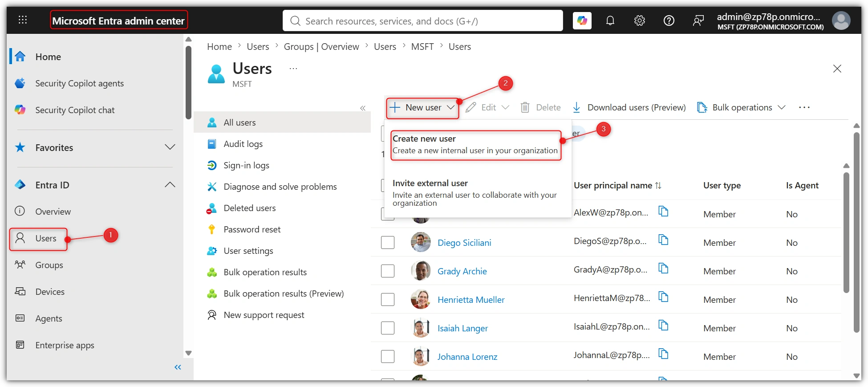Screen dimensions: 868x387
Task: Click the Microsoft Entra admin center title
Action: point(118,20)
